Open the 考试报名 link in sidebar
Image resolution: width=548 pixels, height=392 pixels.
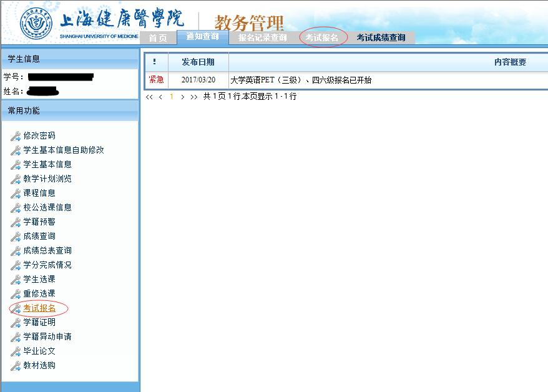[39, 308]
